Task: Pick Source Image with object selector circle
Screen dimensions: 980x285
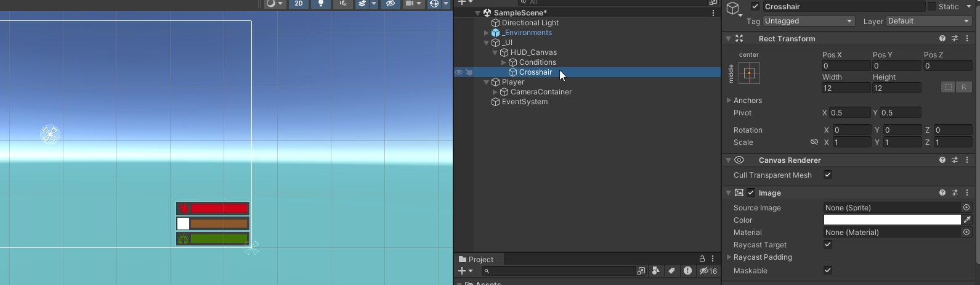Action: click(x=966, y=208)
